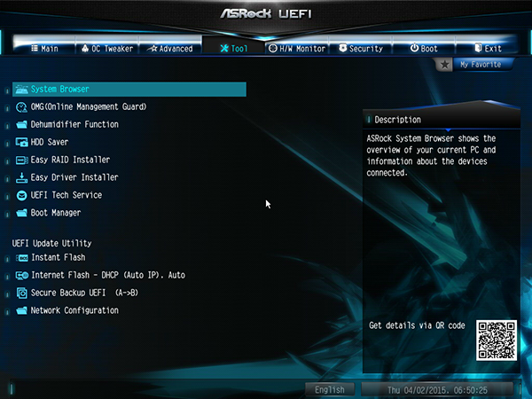Open the Main tab
This screenshot has height=399, width=532.
pos(44,49)
